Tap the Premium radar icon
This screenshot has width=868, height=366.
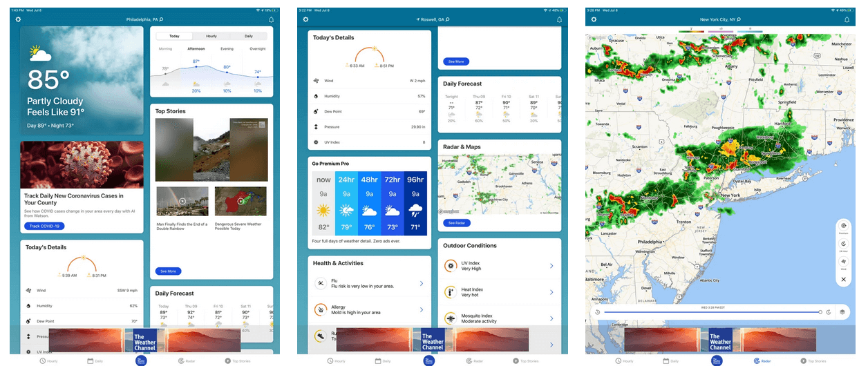click(843, 226)
